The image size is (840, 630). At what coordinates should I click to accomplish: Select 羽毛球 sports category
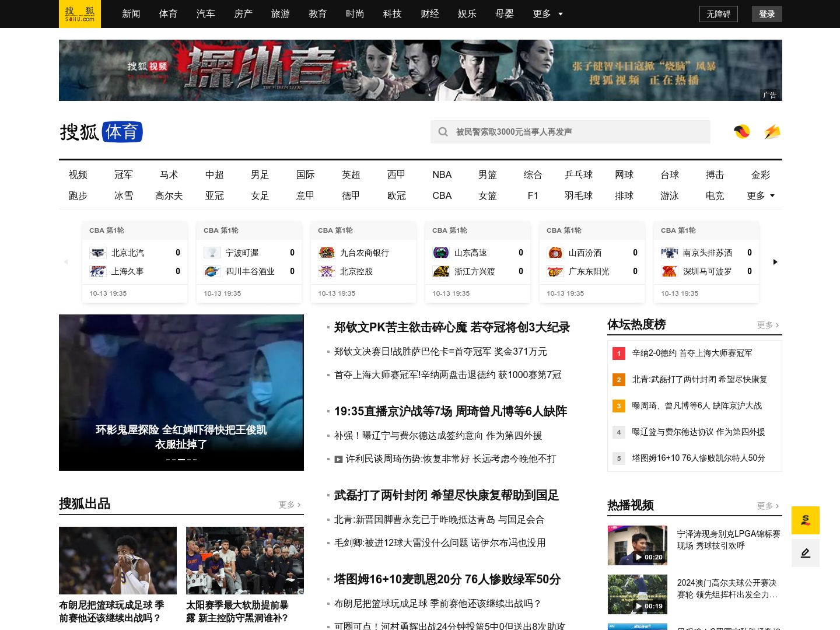click(579, 196)
